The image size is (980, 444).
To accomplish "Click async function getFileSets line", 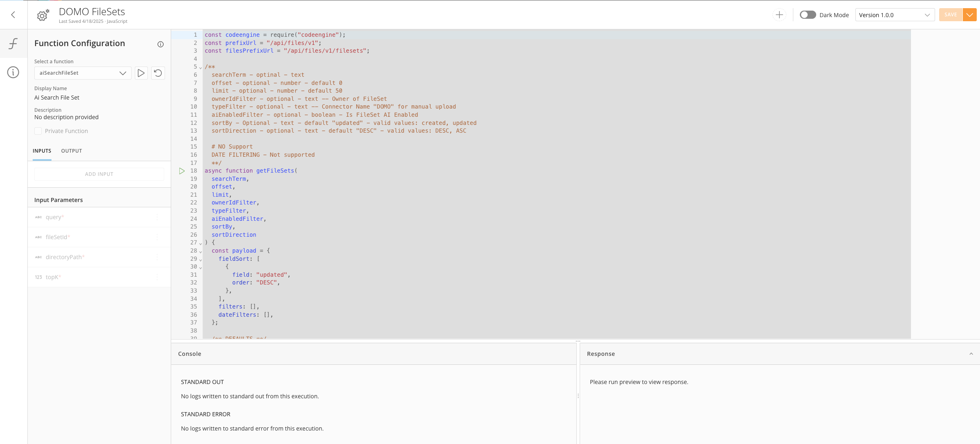I will pos(251,171).
